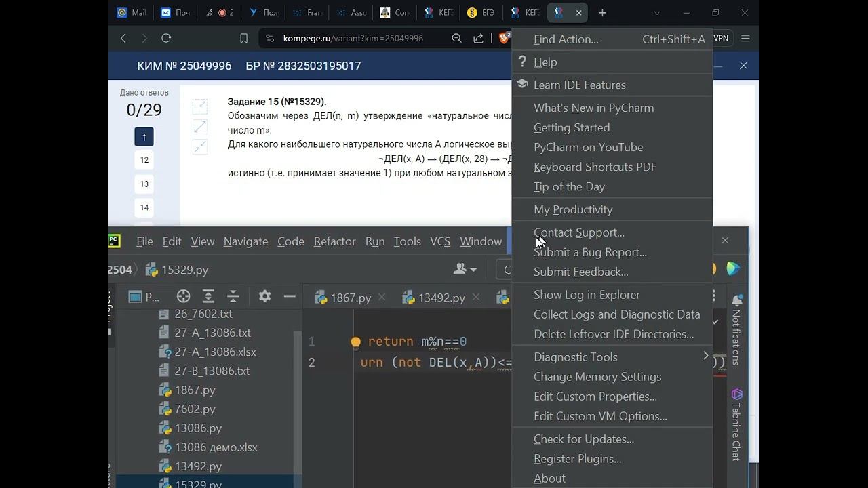Expand all items in Project tree
This screenshot has width=868, height=488.
point(208,296)
